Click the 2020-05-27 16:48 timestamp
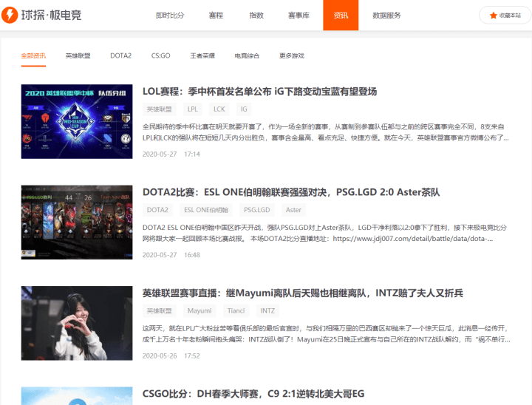The height and width of the screenshot is (405, 532). [x=171, y=255]
